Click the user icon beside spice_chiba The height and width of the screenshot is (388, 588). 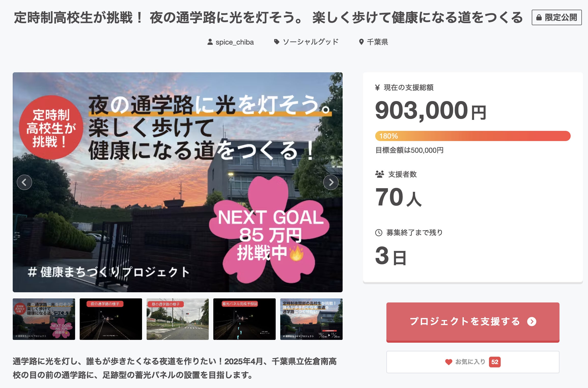[210, 42]
